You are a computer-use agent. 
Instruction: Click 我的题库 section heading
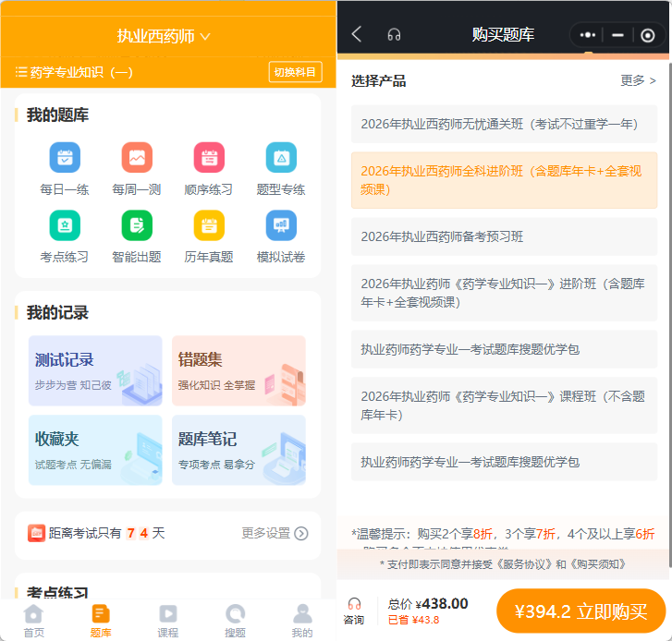(57, 115)
